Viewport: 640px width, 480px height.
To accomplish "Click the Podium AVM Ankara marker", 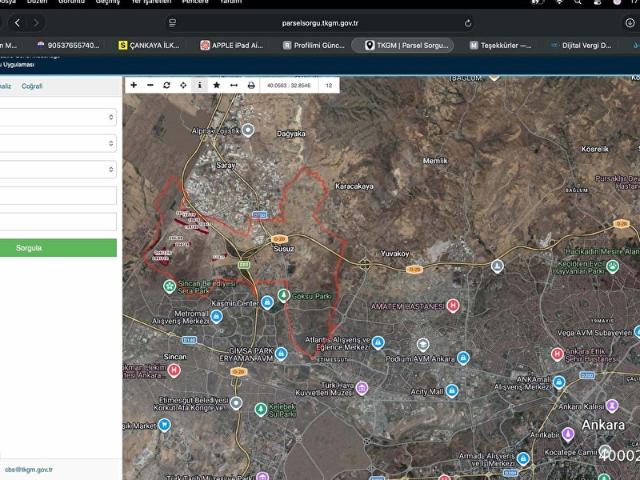I will pyautogui.click(x=462, y=358).
